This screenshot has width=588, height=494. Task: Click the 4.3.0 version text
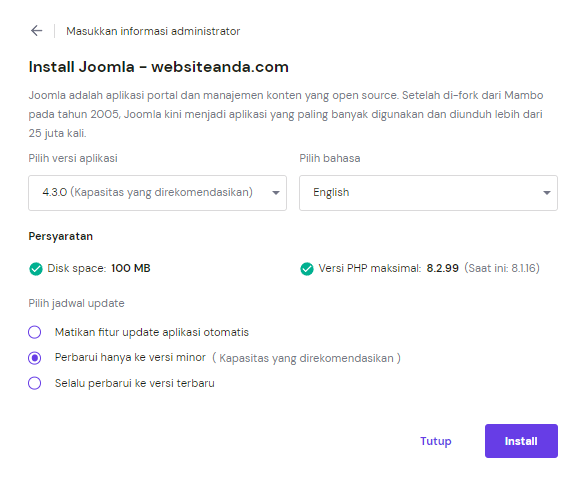(55, 192)
